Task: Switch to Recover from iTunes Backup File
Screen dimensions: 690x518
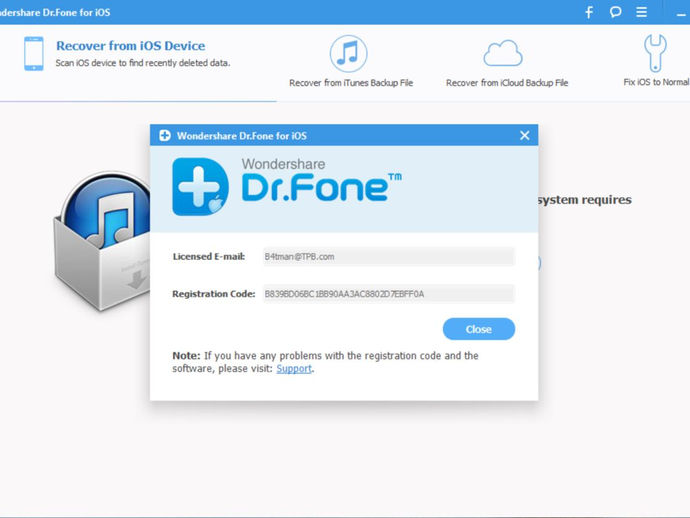Action: (x=351, y=83)
